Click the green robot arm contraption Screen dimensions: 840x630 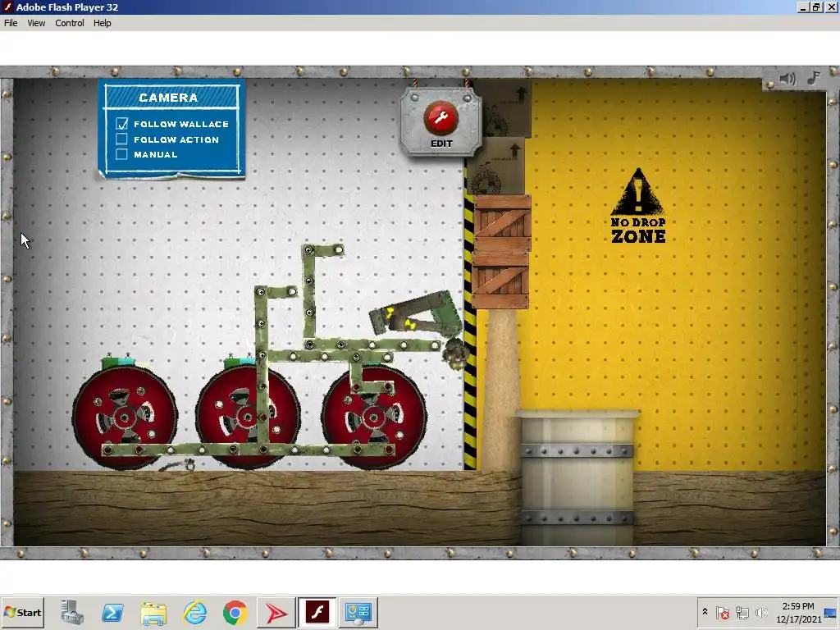(417, 314)
